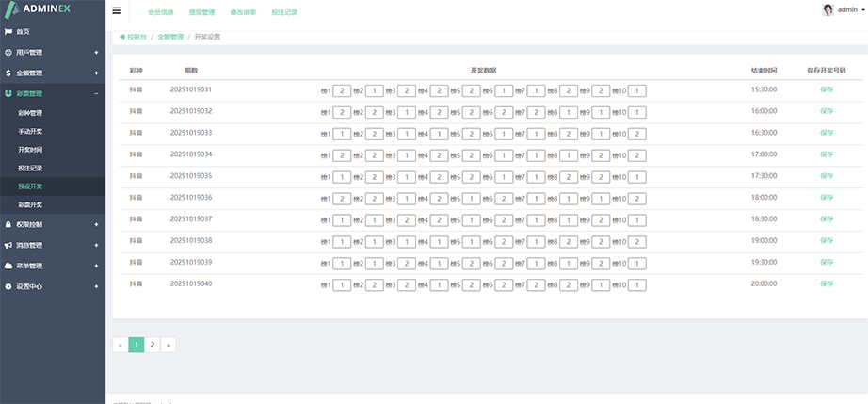Click the lock icon for 权限控制
Viewport: 868px width, 404px height.
pyautogui.click(x=8, y=224)
